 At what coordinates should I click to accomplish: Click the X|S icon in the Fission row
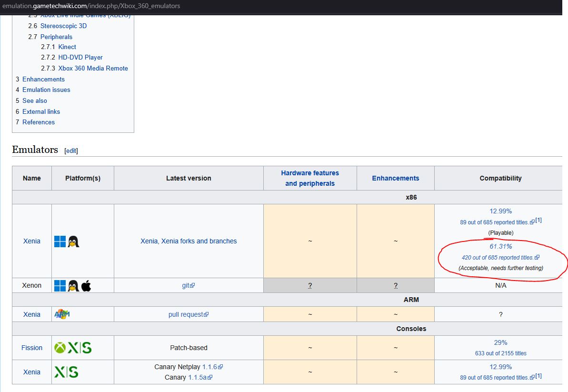(x=80, y=348)
